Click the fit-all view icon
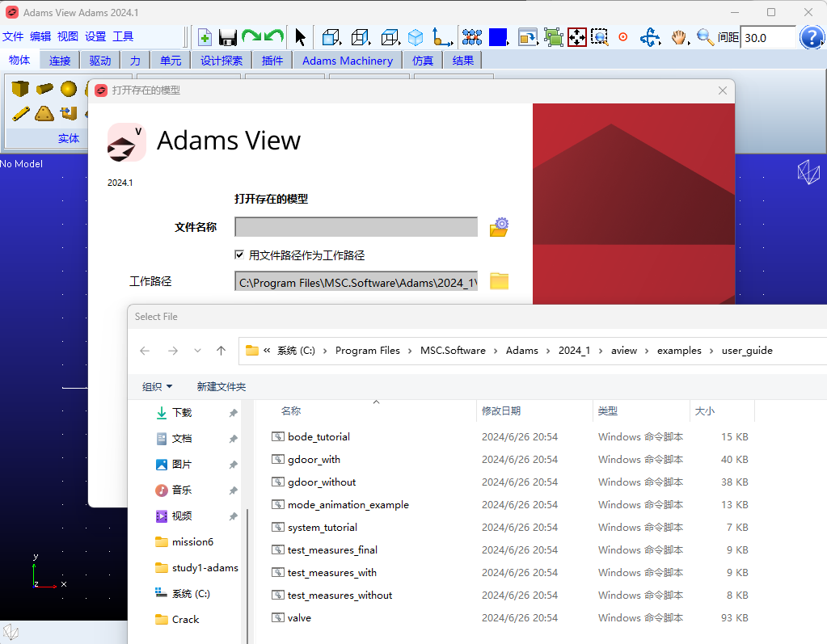The width and height of the screenshot is (827, 644). (x=577, y=37)
